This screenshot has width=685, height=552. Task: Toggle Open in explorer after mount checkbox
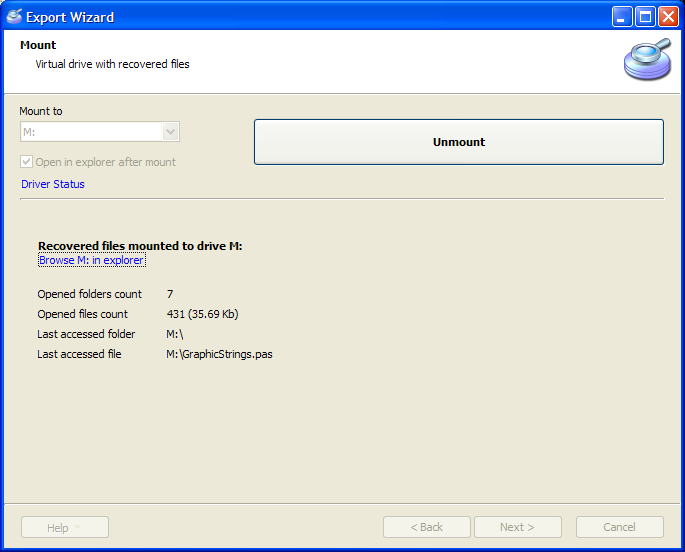27,162
